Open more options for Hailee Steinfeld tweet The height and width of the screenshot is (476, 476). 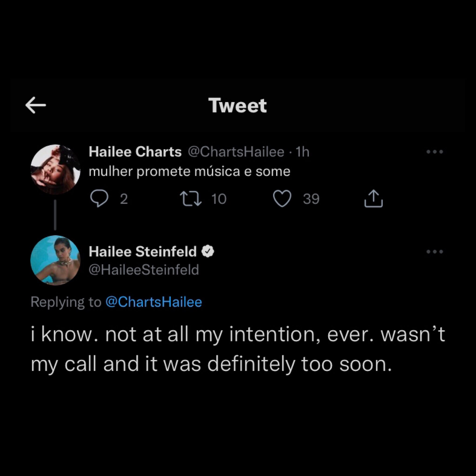435,251
